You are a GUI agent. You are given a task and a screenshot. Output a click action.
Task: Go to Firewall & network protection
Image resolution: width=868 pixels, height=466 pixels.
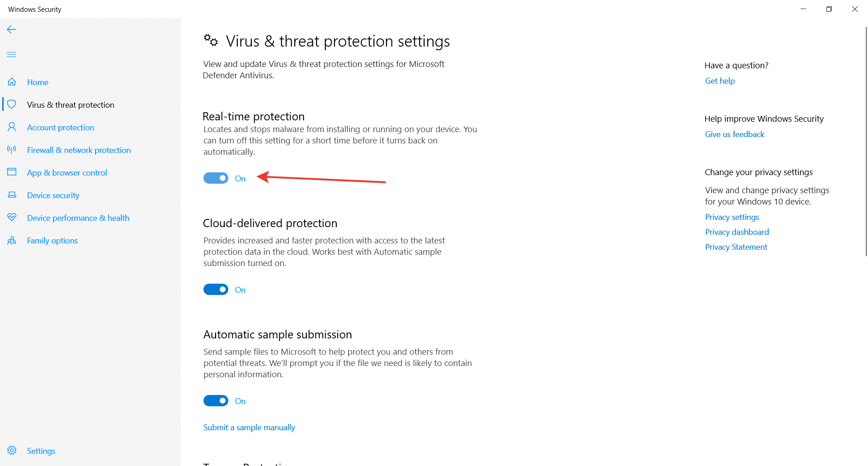[79, 150]
